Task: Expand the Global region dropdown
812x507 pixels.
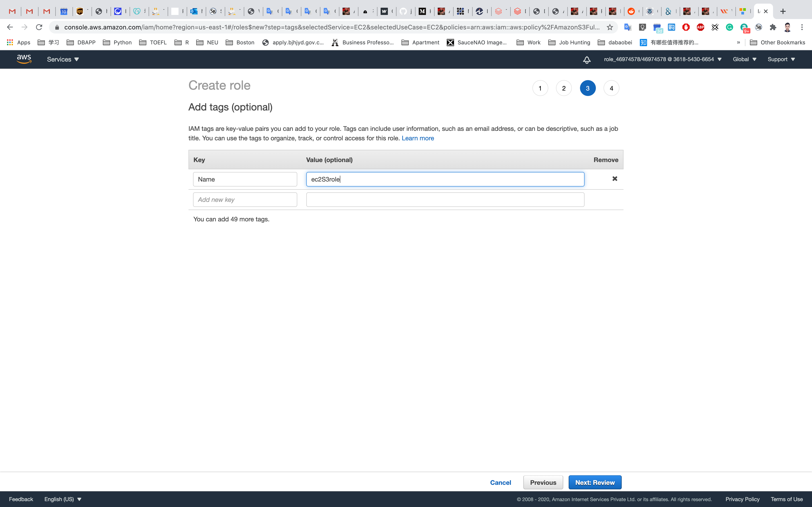Action: pos(744,59)
